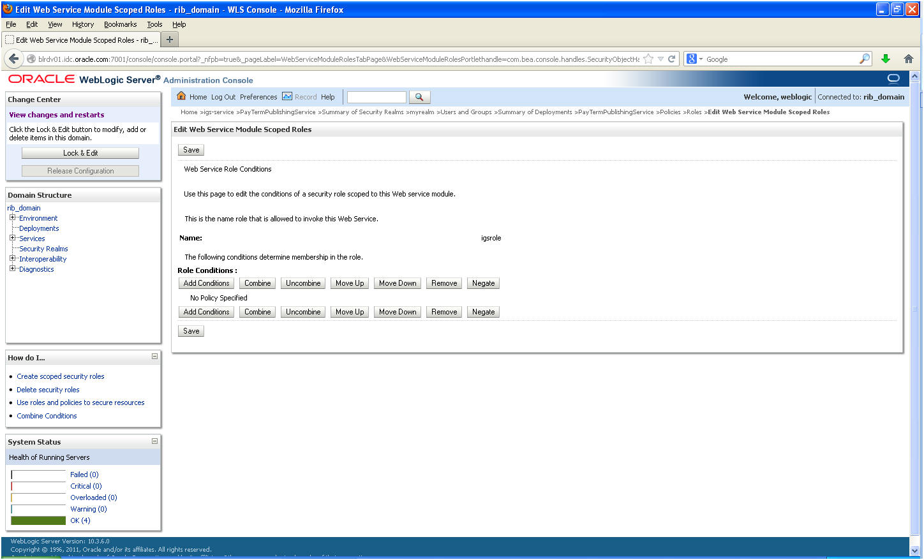Viewport: 924px width, 560px height.
Task: Click the Failed (0) status link
Action: pyautogui.click(x=84, y=475)
